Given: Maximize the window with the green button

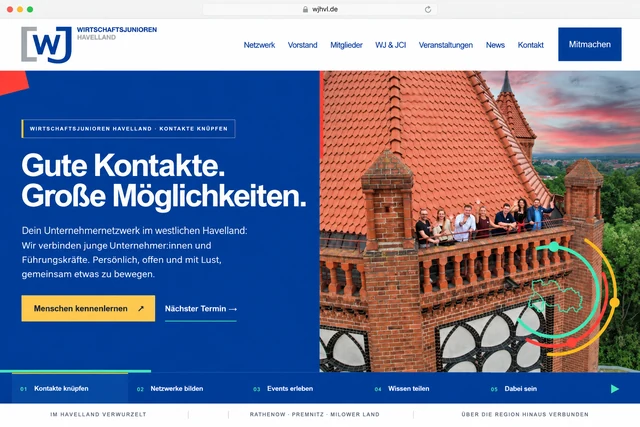Looking at the screenshot, I should click(x=30, y=9).
